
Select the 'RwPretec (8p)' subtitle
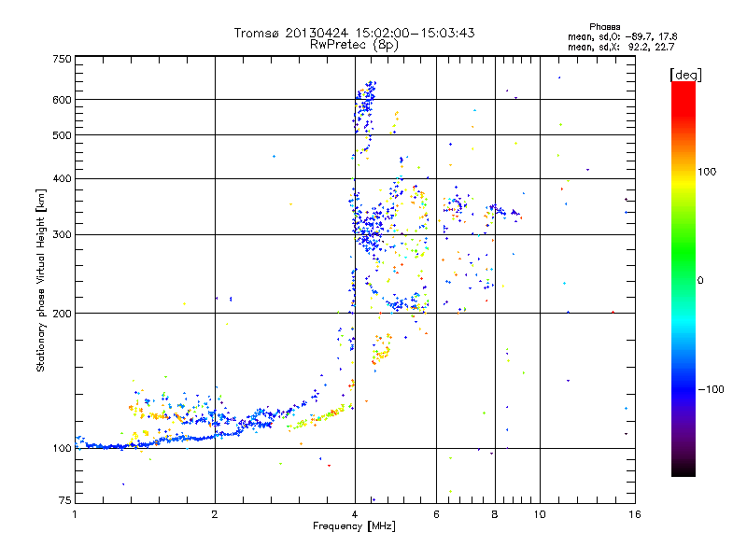coord(355,45)
